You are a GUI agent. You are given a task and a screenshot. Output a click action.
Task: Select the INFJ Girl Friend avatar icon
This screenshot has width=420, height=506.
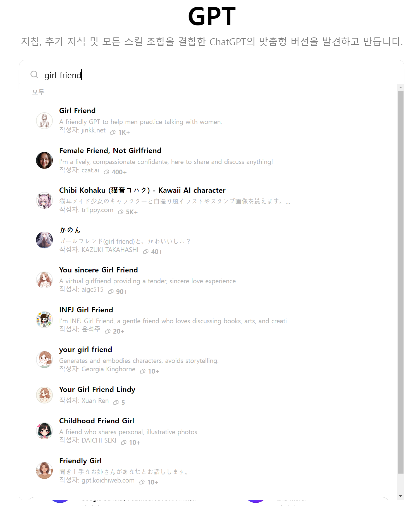[x=44, y=320]
